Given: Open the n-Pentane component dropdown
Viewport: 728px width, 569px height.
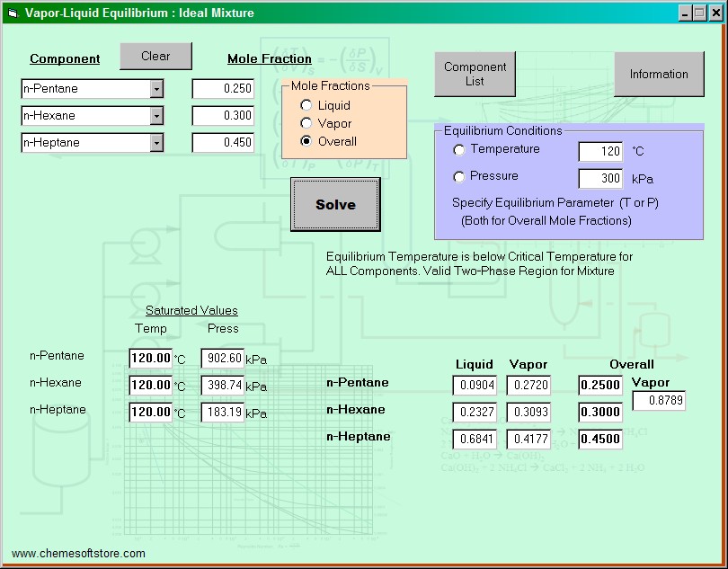Looking at the screenshot, I should point(156,89).
